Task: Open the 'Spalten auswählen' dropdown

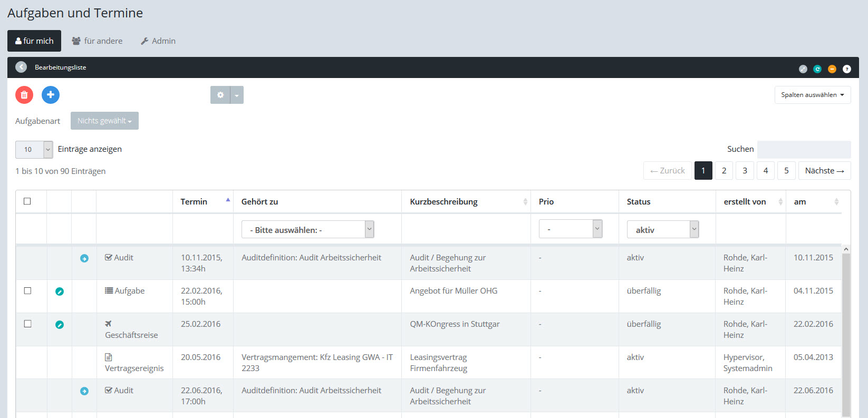Action: coord(812,95)
